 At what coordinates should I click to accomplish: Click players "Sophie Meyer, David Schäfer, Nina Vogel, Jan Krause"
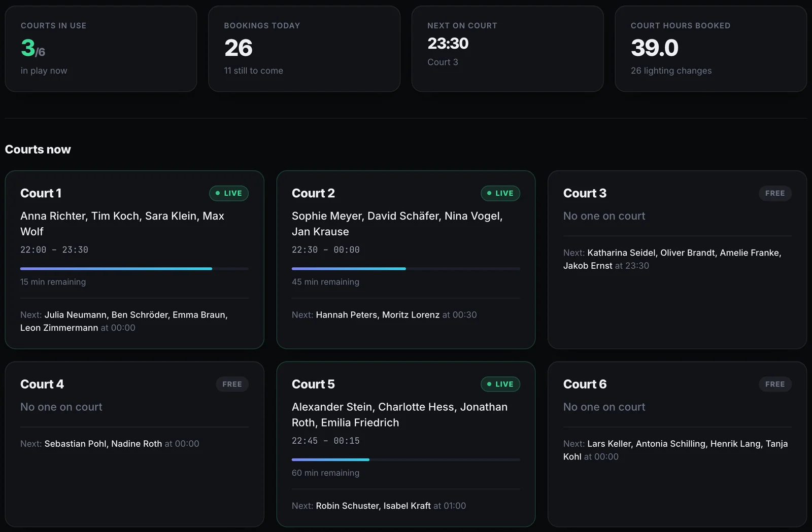397,224
